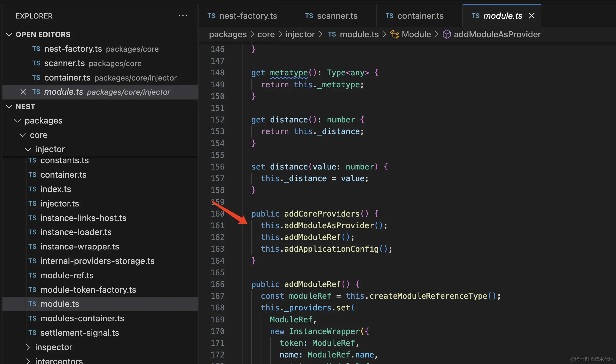Viewport: 616px width, 364px height.
Task: Click EXPLORER panel title
Action: 34,16
